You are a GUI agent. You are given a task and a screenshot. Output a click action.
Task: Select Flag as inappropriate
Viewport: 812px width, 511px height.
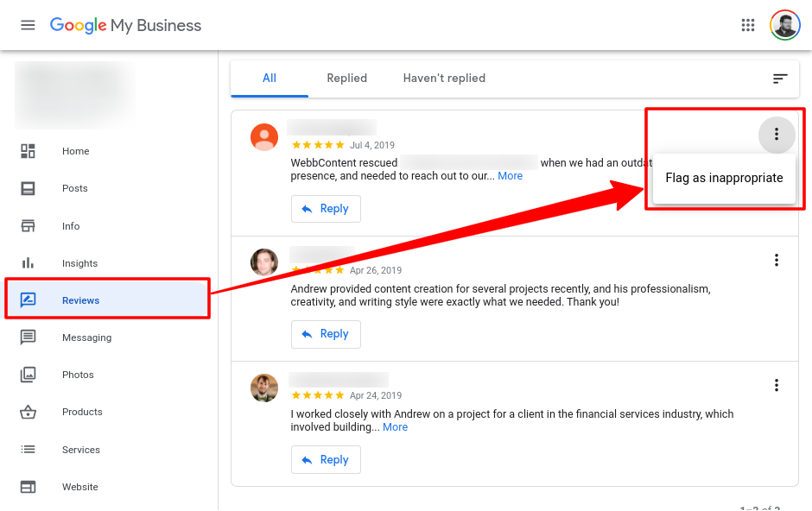[x=722, y=178]
